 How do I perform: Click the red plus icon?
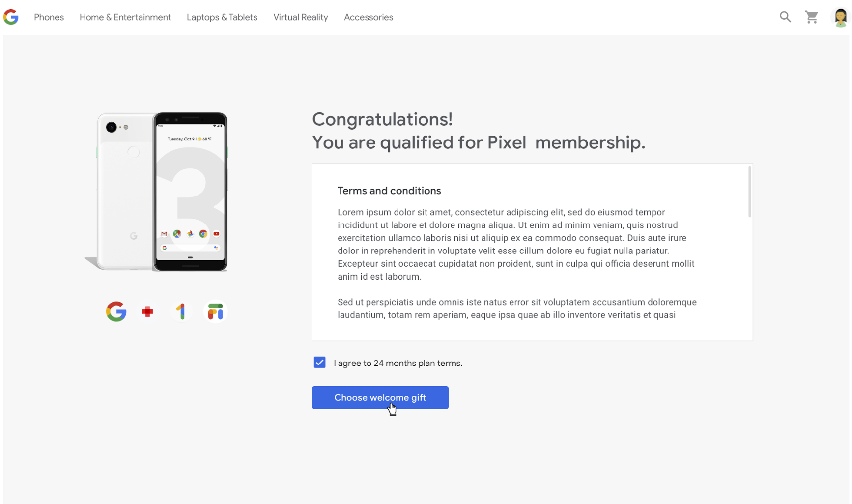[148, 311]
